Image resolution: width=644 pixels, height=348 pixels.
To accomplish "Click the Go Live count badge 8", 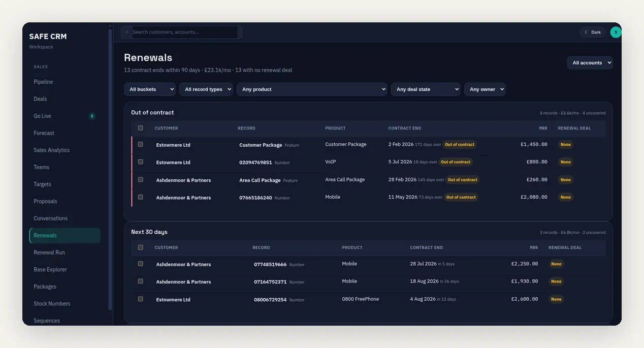I will click(92, 116).
